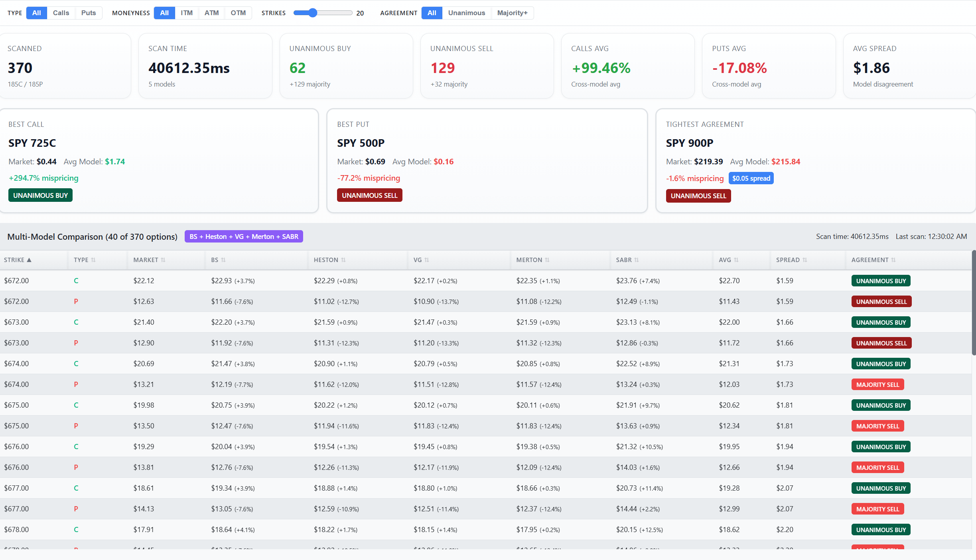
Task: Click the scan time value 40612.35ms in its card
Action: tap(189, 68)
